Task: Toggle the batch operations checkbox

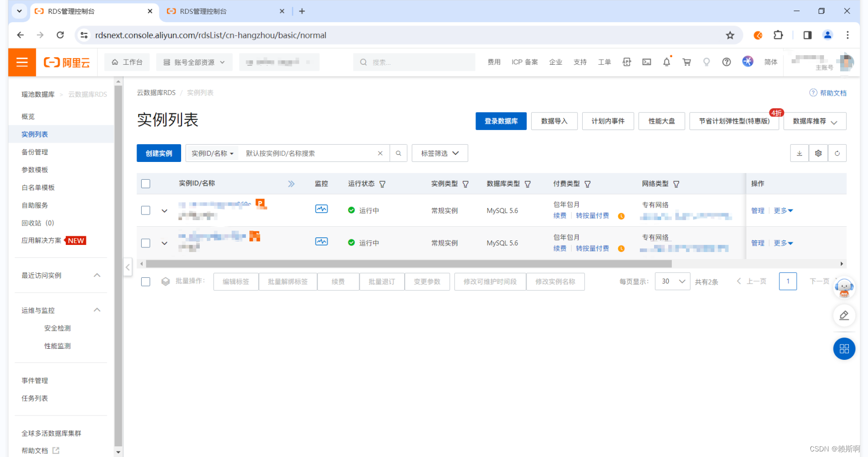Action: [146, 282]
